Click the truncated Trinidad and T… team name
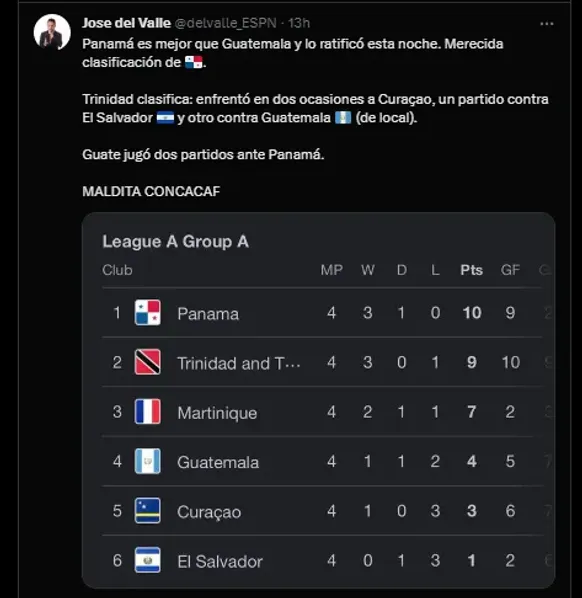Screen dimensions: 582x598 [x=239, y=363]
